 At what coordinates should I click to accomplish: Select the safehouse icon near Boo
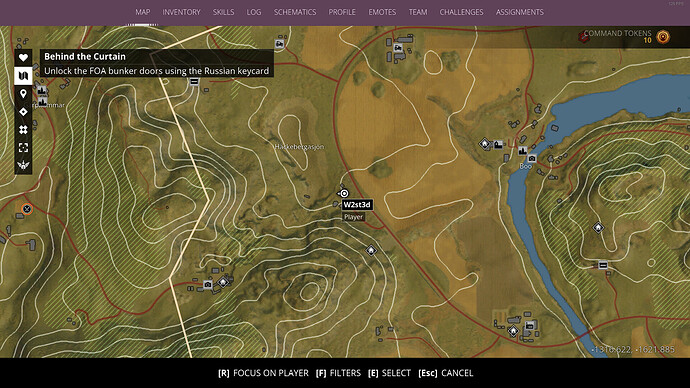click(484, 144)
